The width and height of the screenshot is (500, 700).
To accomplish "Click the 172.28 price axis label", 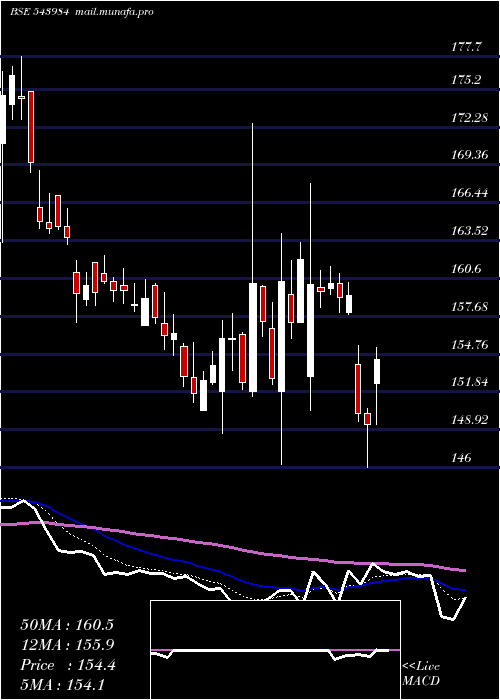I will tap(470, 117).
